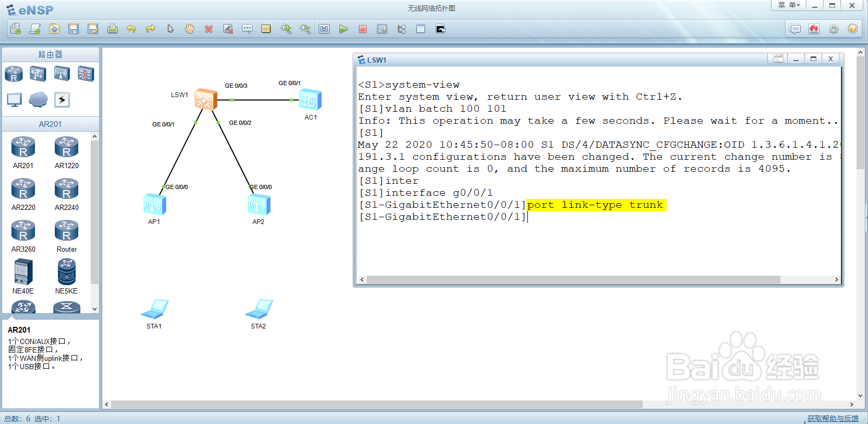Select the cloud device category

point(38,100)
